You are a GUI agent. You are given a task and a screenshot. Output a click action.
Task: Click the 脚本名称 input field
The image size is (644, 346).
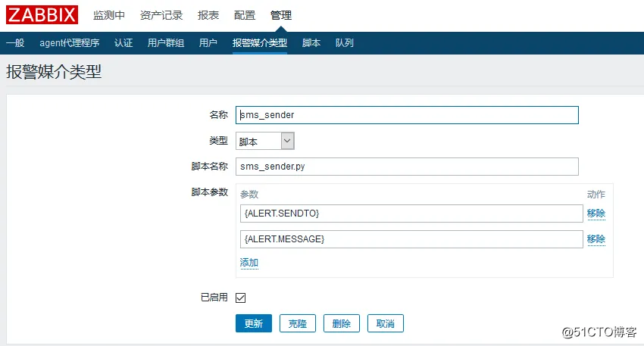click(x=407, y=167)
